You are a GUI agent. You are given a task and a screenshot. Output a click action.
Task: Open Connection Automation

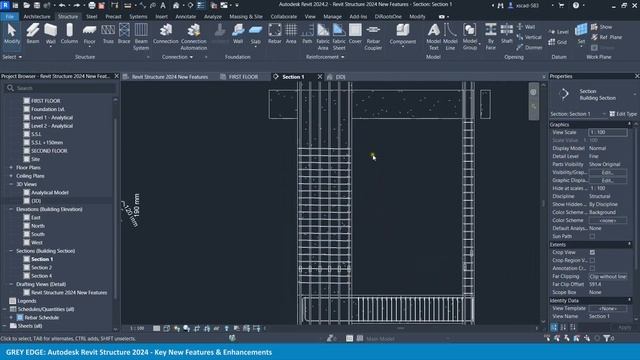(x=194, y=36)
